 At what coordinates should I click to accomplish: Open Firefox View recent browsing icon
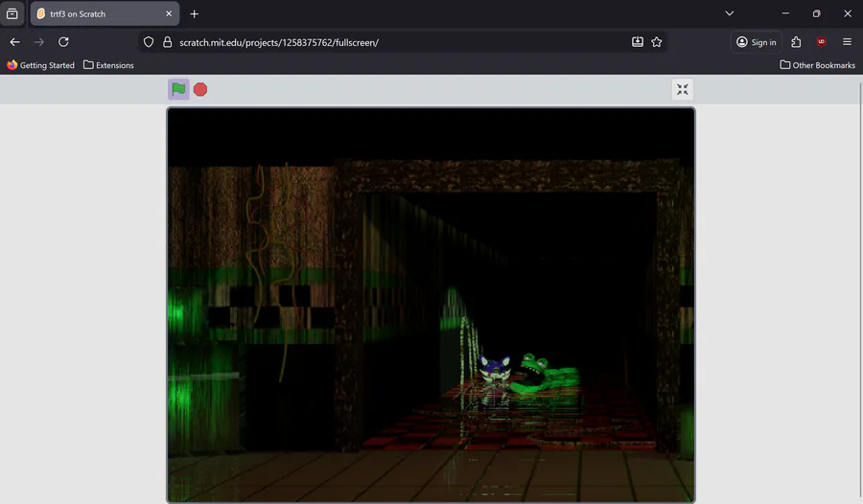point(12,13)
